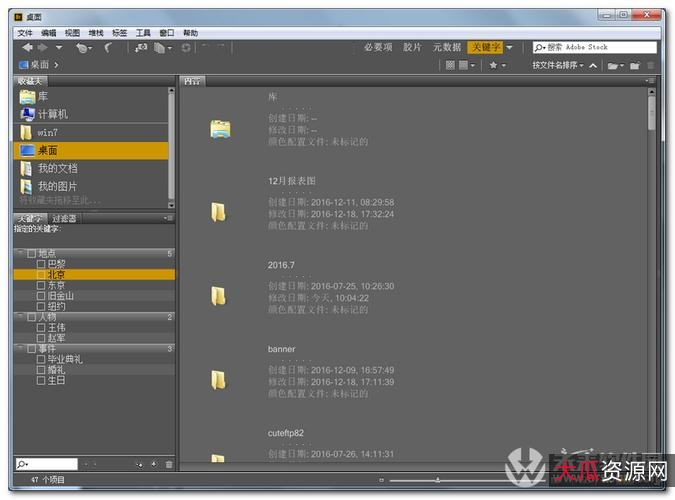Image resolution: width=675 pixels, height=500 pixels.
Task: Collapse the 地点 keyword group
Action: (x=20, y=253)
